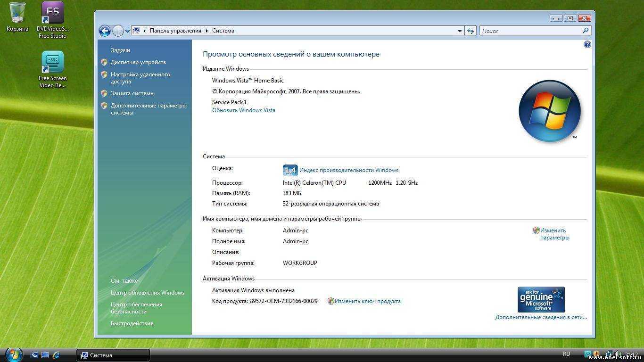Click the Back navigation arrow
The image size is (644, 362).
click(x=105, y=31)
